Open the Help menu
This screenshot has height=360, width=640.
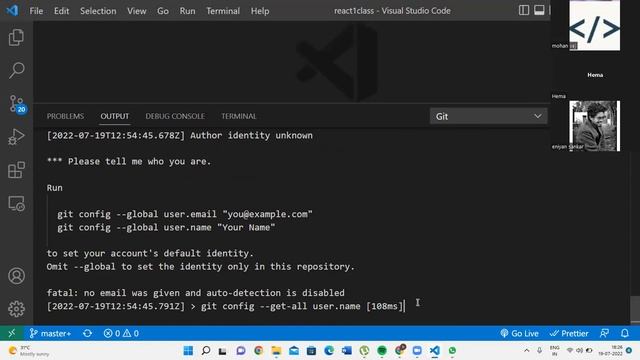(260, 11)
